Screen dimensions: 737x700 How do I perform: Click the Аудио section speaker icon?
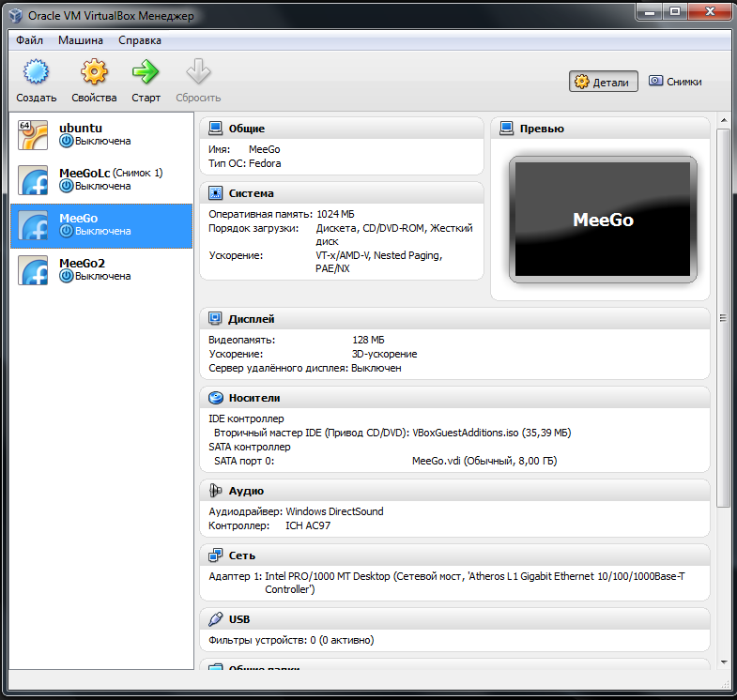[215, 491]
